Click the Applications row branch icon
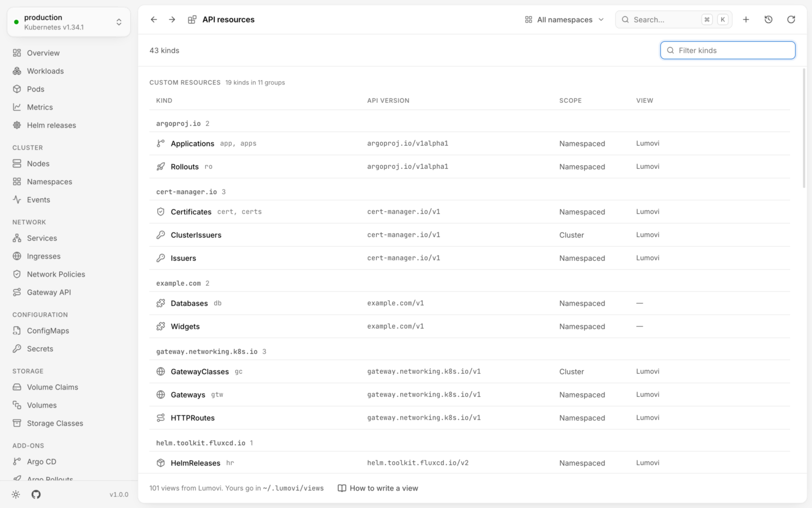Screen dimensions: 812x508 coord(161,143)
